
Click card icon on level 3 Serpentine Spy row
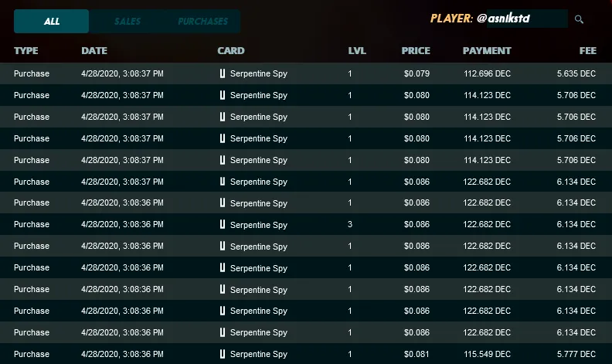click(x=222, y=224)
